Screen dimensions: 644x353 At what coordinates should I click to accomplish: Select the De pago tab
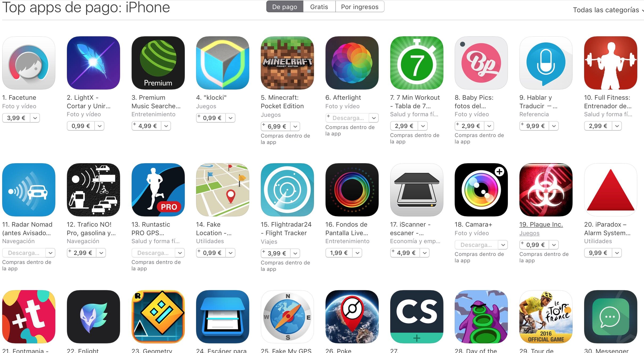285,7
